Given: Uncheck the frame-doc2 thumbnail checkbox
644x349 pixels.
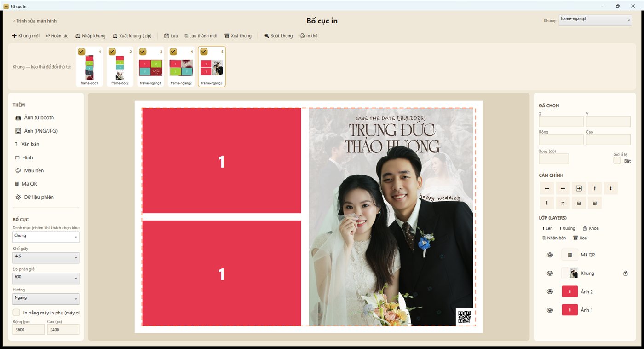Looking at the screenshot, I should pos(112,52).
